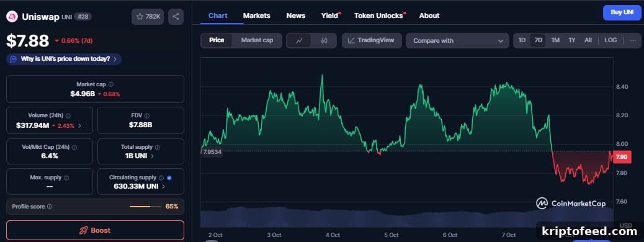Click the 65% profile score value

click(x=172, y=207)
